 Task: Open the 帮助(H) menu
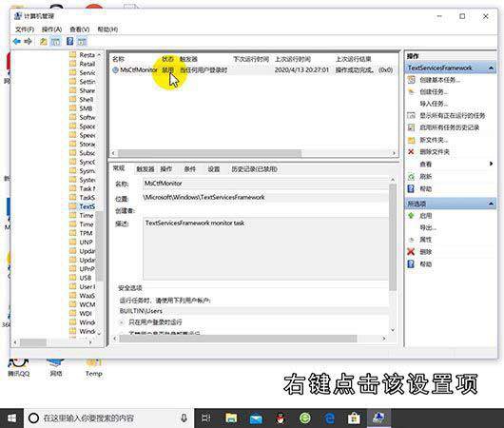[107, 29]
